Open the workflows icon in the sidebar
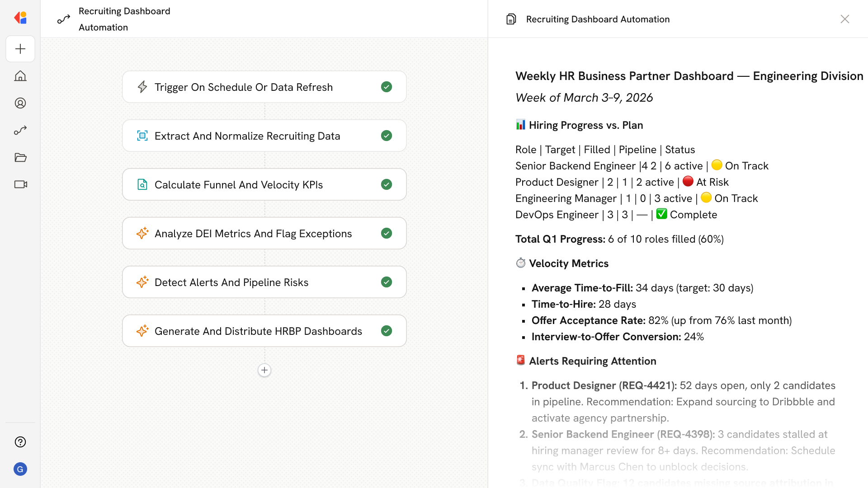Screen dimensions: 868x488 [20, 130]
